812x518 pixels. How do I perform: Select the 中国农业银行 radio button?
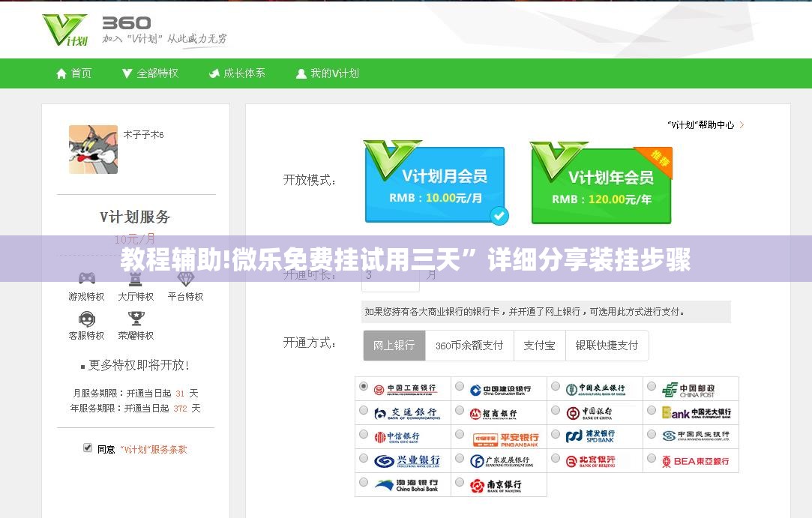[555, 386]
